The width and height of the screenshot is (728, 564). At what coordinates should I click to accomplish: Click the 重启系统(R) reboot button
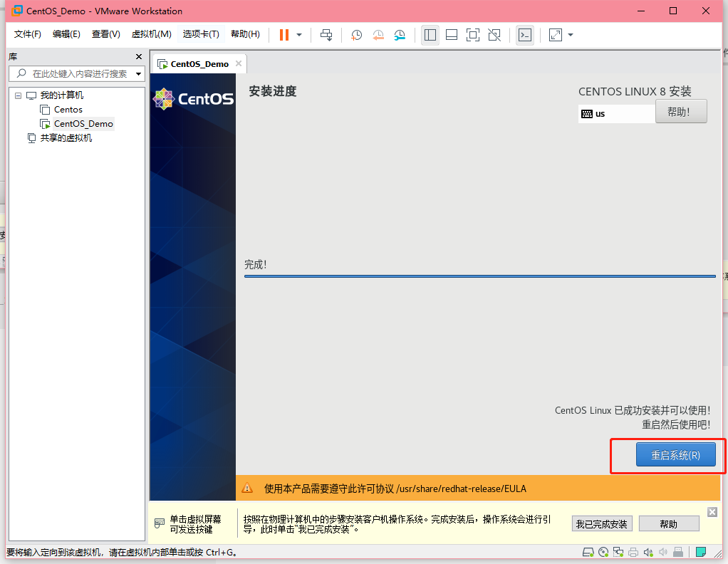point(675,455)
